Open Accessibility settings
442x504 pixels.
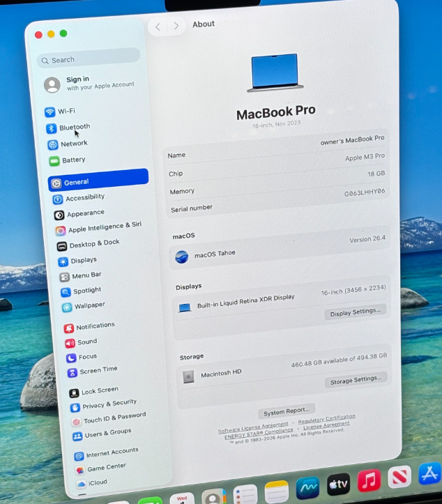point(79,198)
